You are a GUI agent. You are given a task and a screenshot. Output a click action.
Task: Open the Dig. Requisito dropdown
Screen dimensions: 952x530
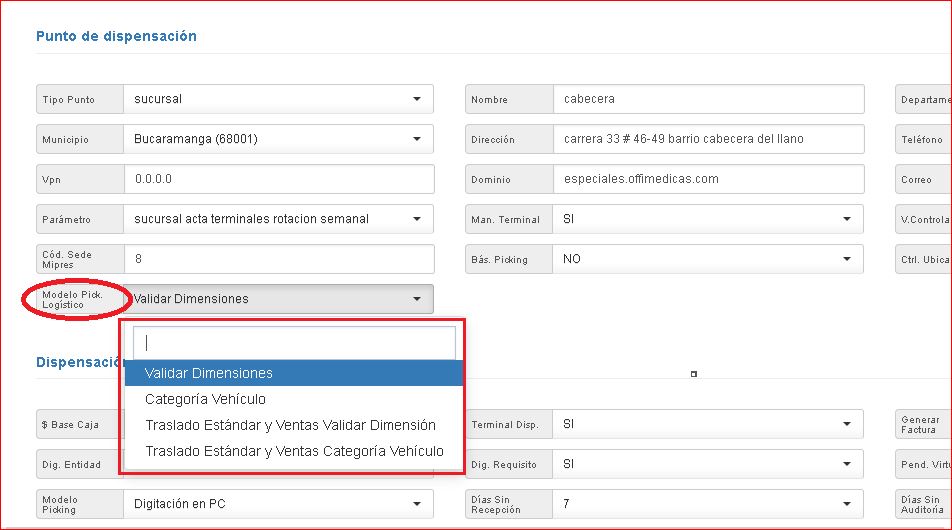[708, 464]
